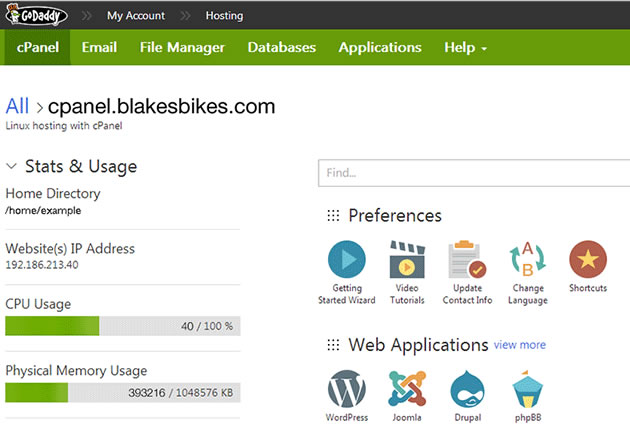Viewport: 630px width, 424px height.
Task: Open the Shortcuts star icon
Action: tap(588, 259)
